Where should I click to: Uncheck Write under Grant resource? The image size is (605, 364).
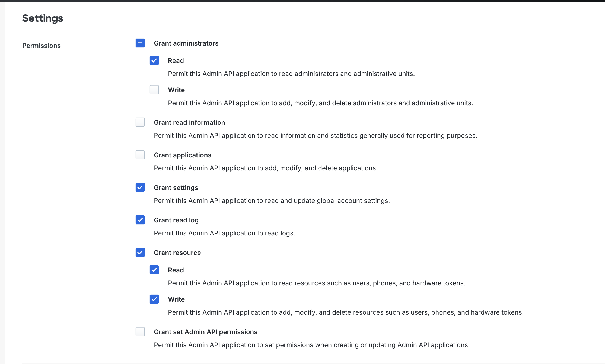pyautogui.click(x=154, y=299)
